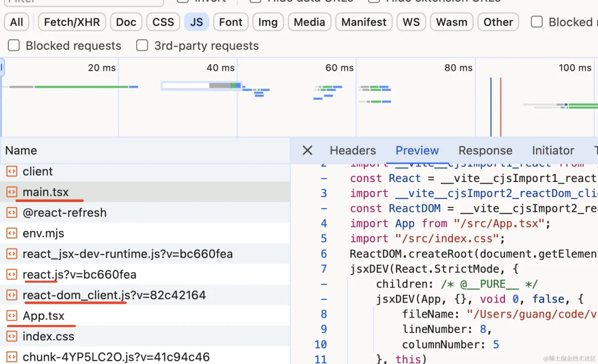Screen dimensions: 598x364
Task: Click the red load event line
Action: pyautogui.click(x=501, y=107)
